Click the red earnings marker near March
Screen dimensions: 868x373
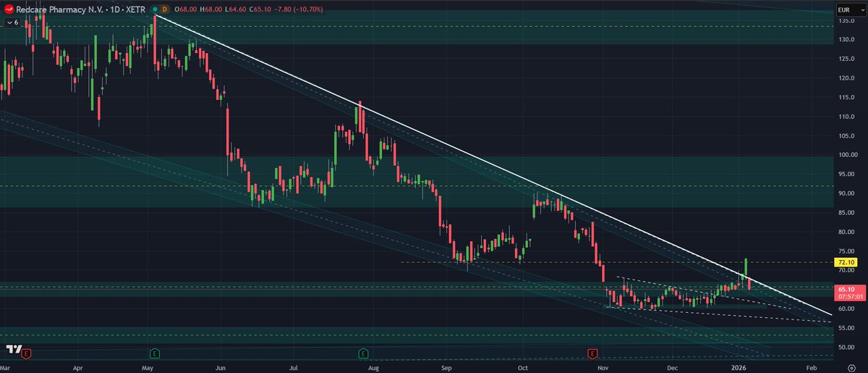point(27,353)
